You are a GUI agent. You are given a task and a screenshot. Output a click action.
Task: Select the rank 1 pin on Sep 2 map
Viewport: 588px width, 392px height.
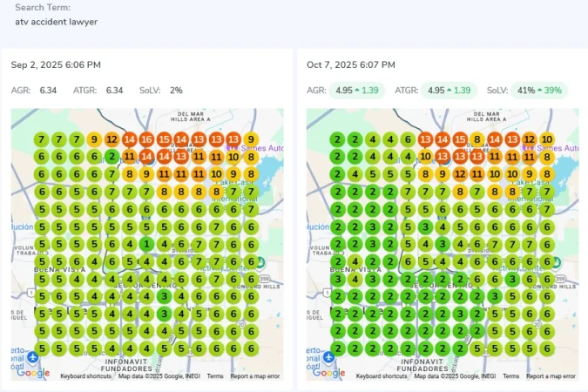(x=146, y=244)
